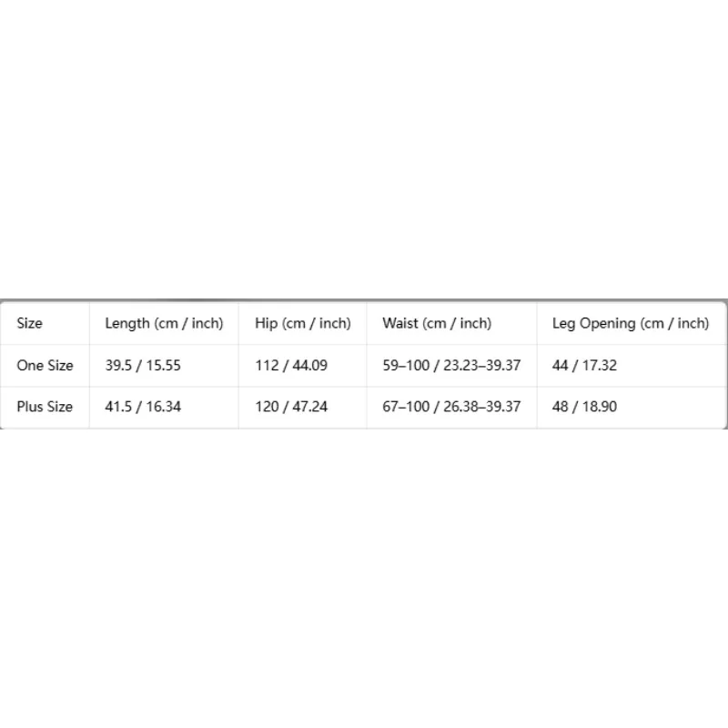Select the 48 / 18.90 leg opening value
Image resolution: width=728 pixels, height=728 pixels.
pos(584,407)
